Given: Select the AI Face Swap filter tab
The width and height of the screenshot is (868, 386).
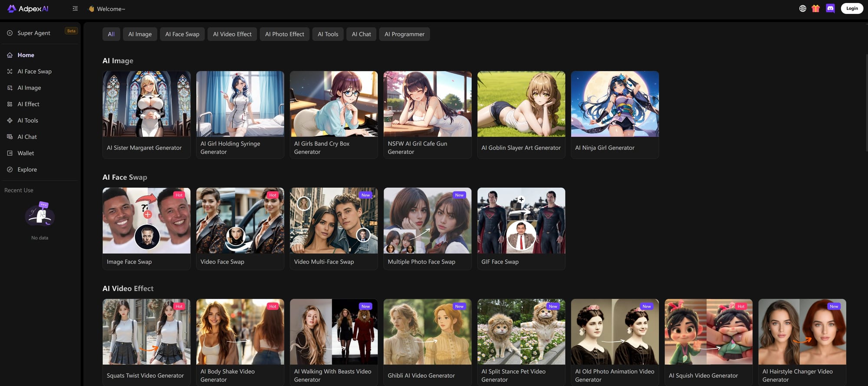Looking at the screenshot, I should coord(182,34).
